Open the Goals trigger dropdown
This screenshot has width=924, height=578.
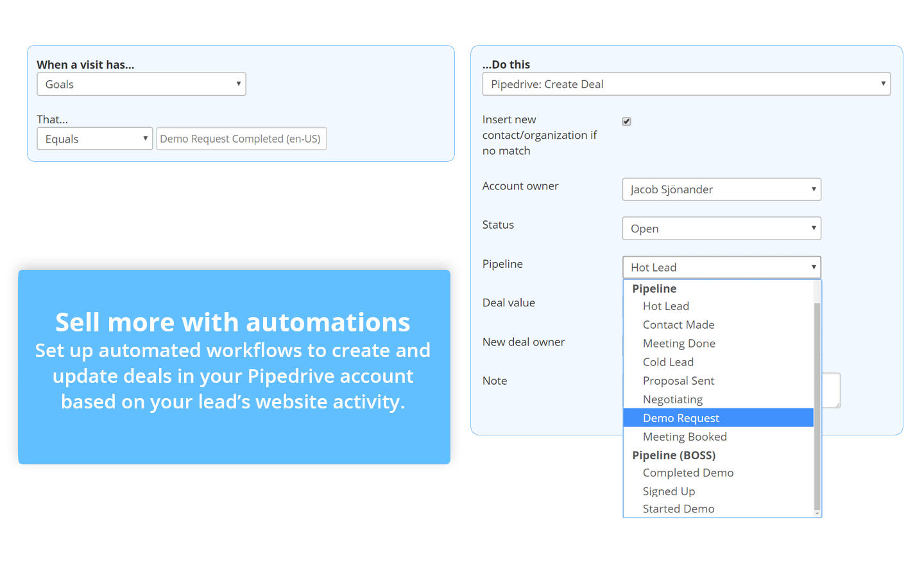(x=141, y=83)
